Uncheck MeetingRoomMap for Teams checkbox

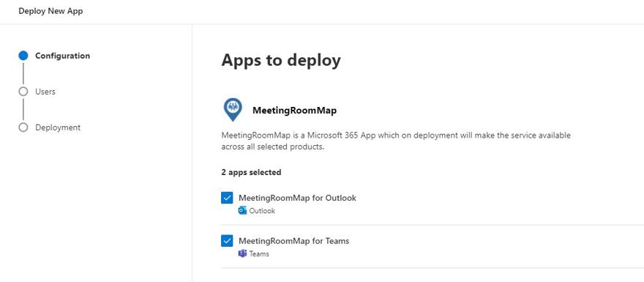(227, 241)
